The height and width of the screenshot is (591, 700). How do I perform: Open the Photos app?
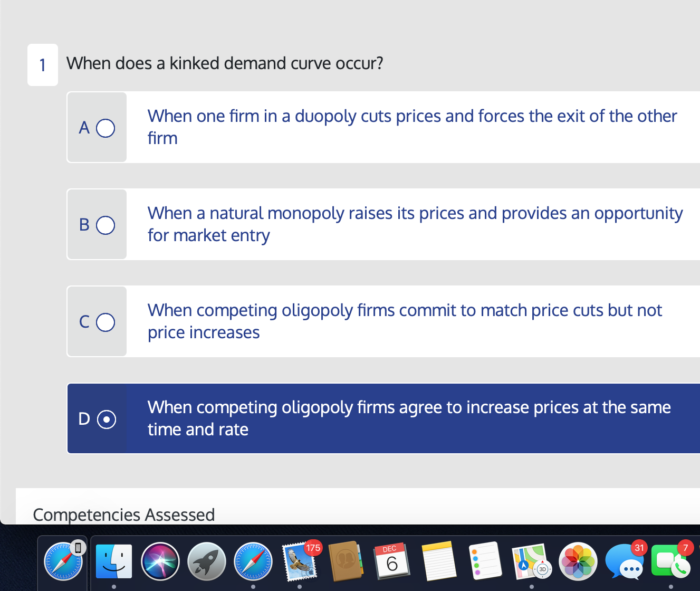coord(578,561)
